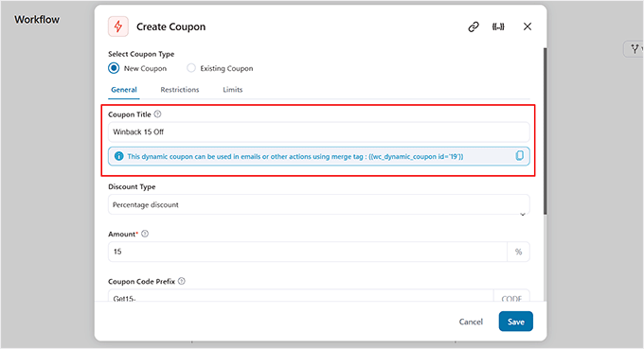Open the merge tags icon in header
Screen dimensions: 644x349
tap(498, 26)
